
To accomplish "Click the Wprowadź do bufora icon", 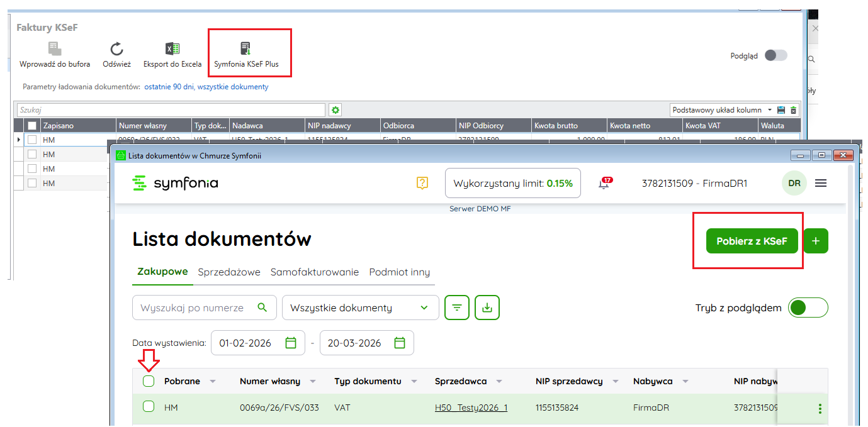I will [55, 50].
